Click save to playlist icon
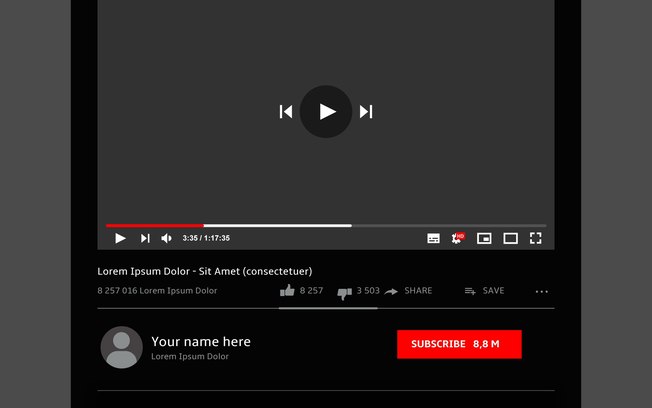The height and width of the screenshot is (408, 652). pos(470,291)
